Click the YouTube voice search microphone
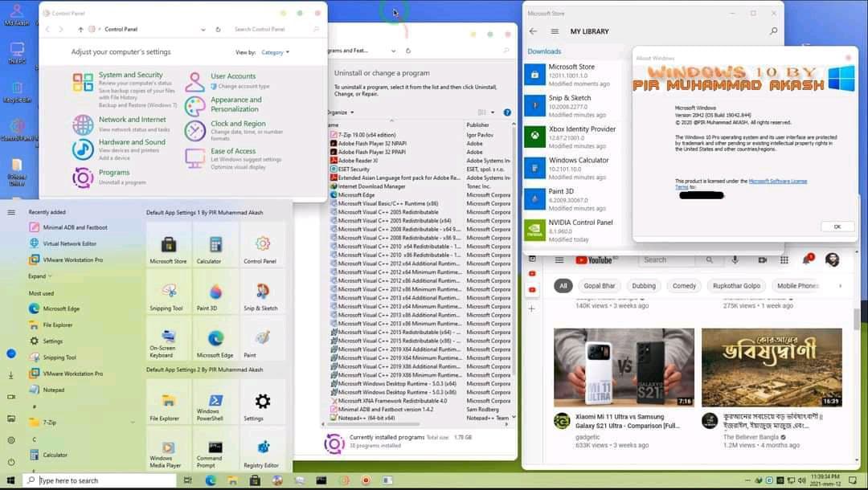The image size is (868, 490). (x=735, y=259)
